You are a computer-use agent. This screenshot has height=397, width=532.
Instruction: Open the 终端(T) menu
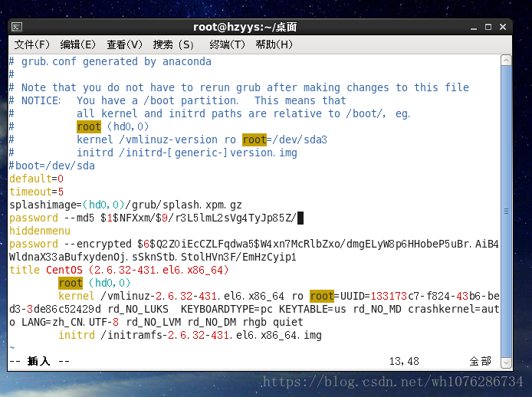pyautogui.click(x=227, y=44)
